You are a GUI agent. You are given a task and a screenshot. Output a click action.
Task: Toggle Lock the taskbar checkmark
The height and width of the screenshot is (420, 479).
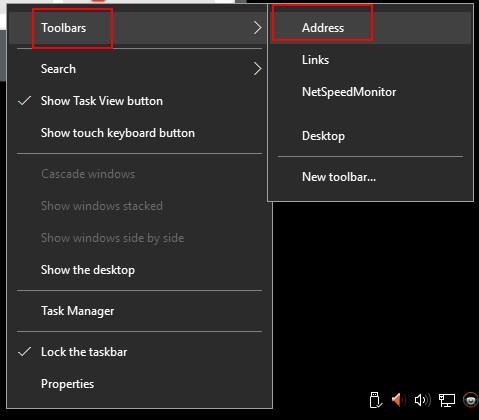(x=25, y=352)
